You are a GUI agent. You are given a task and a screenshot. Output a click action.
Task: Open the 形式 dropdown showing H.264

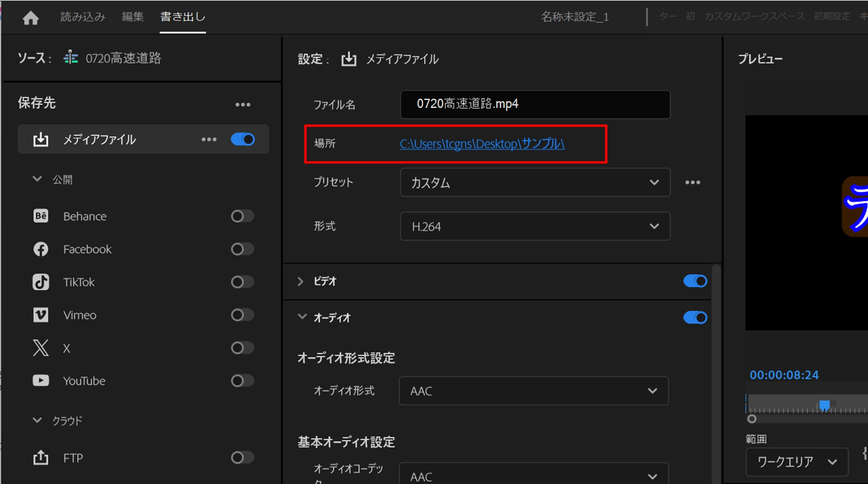[x=535, y=226]
